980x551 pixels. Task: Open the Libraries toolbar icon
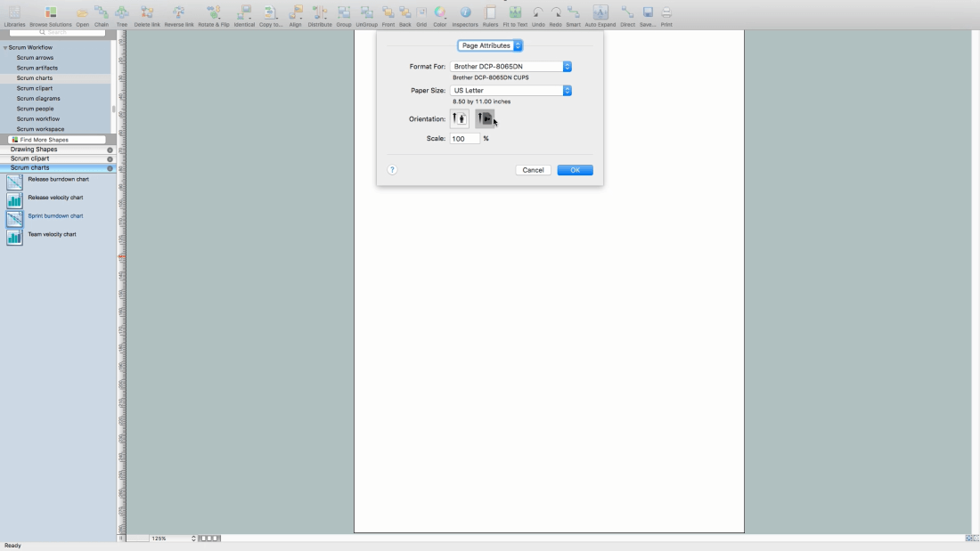click(x=14, y=13)
